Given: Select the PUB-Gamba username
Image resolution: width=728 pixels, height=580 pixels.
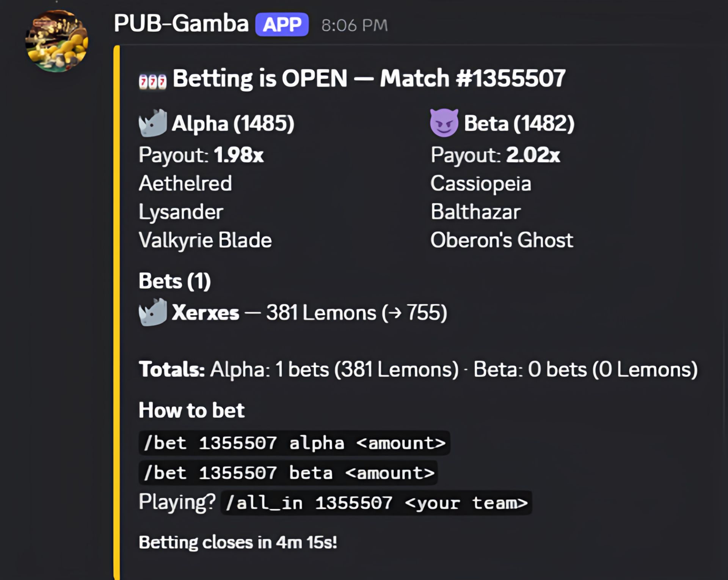Looking at the screenshot, I should pos(182,24).
